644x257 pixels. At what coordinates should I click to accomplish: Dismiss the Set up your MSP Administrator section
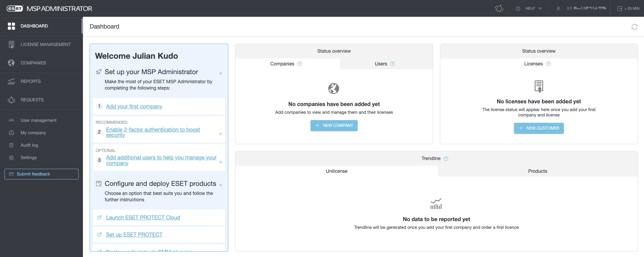[221, 73]
